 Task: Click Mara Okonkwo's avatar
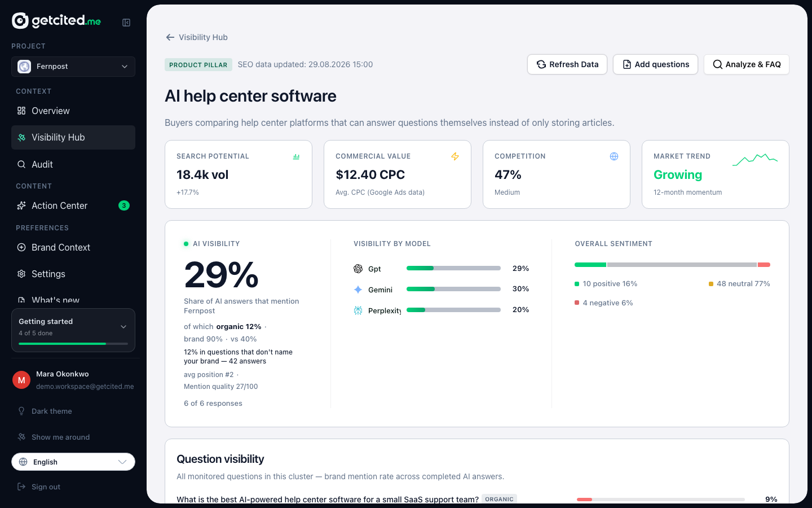(21, 380)
